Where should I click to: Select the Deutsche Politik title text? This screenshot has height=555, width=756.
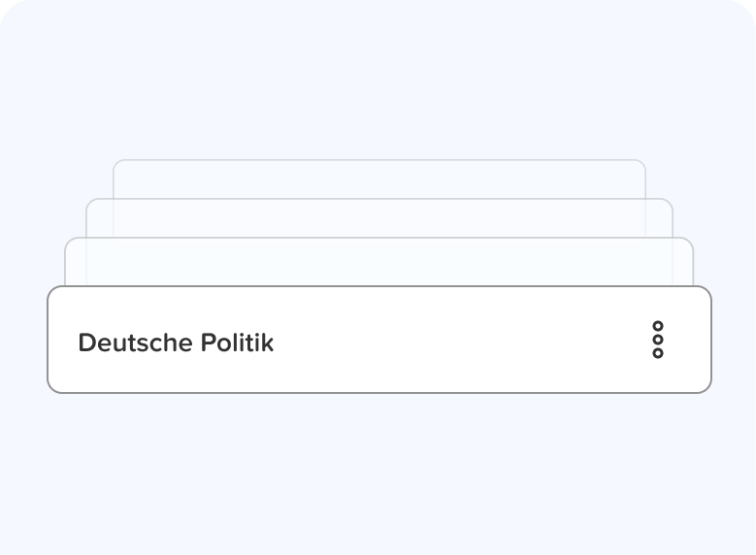click(176, 343)
